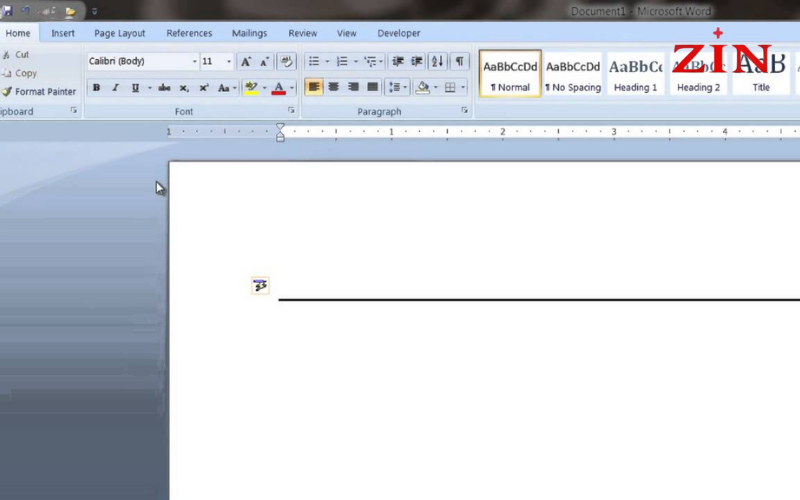Open the View tab
Viewport: 800px width, 500px height.
pyautogui.click(x=346, y=33)
